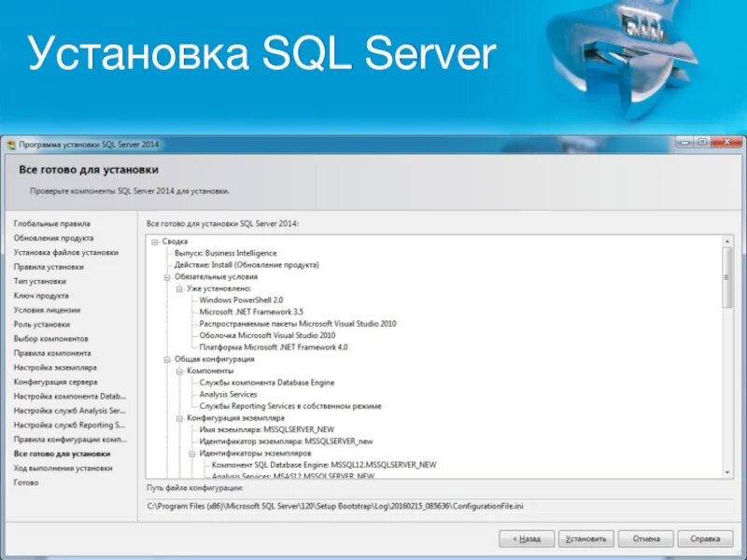Select Обновления продукта step
Screen dimensions: 747x560
53,238
